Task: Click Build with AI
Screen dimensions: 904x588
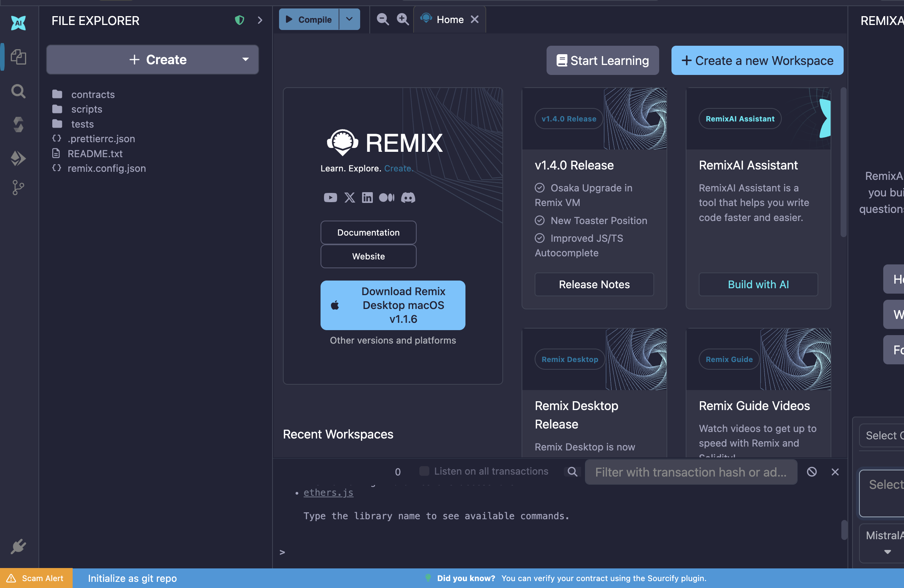Action: 758,284
